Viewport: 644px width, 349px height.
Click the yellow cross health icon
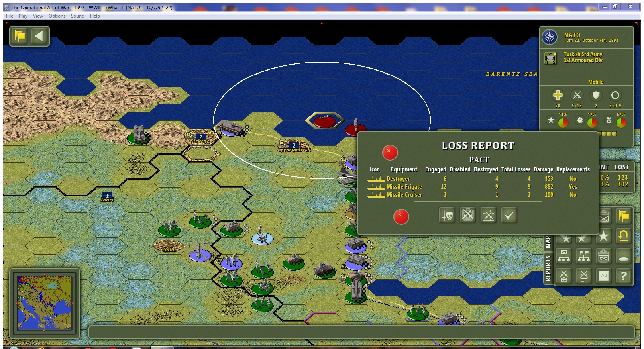pos(558,95)
